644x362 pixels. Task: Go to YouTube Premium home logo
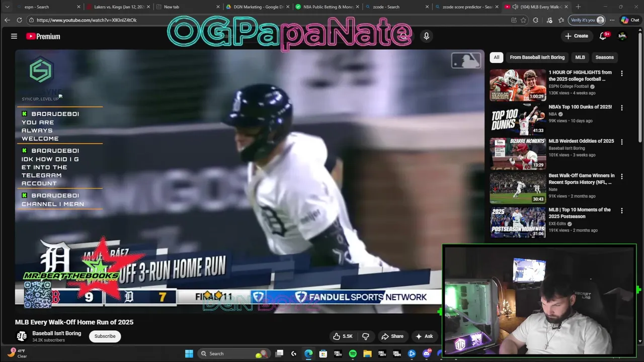[43, 36]
